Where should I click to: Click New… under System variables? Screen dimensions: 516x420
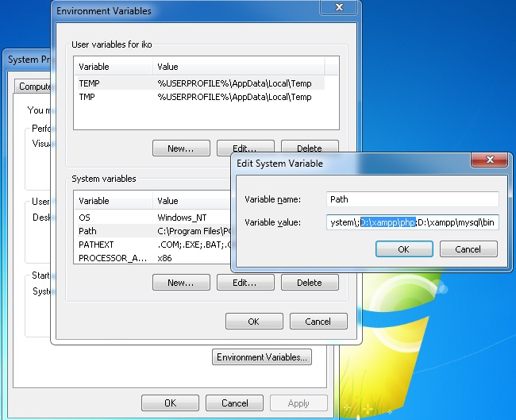[x=181, y=283]
